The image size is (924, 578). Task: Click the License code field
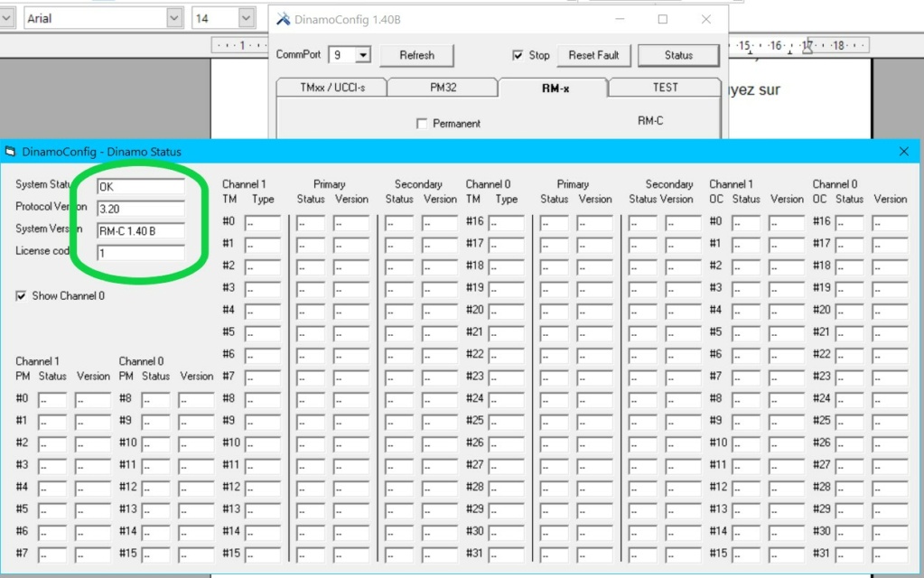point(141,253)
